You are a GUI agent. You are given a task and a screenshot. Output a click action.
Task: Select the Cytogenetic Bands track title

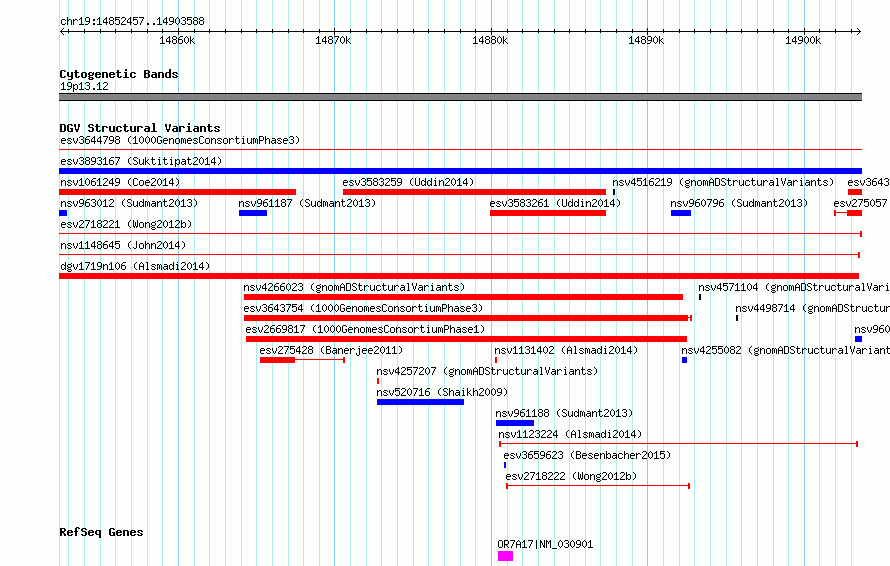point(119,74)
